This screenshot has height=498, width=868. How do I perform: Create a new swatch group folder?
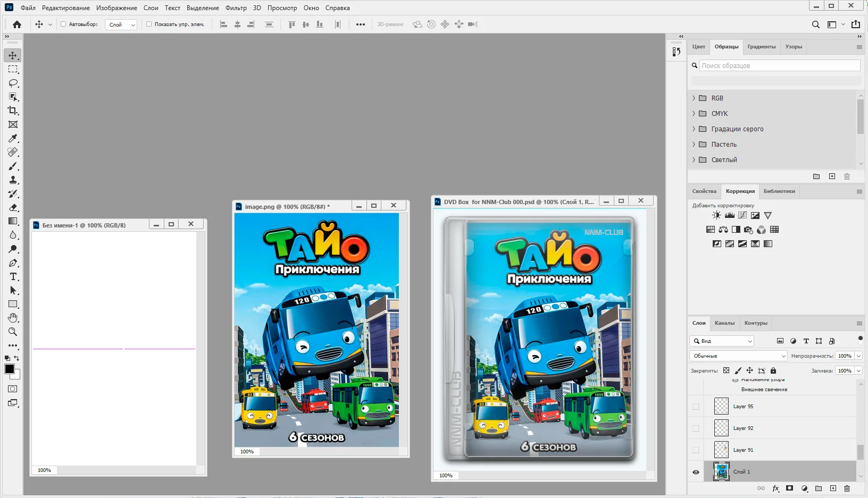point(816,176)
